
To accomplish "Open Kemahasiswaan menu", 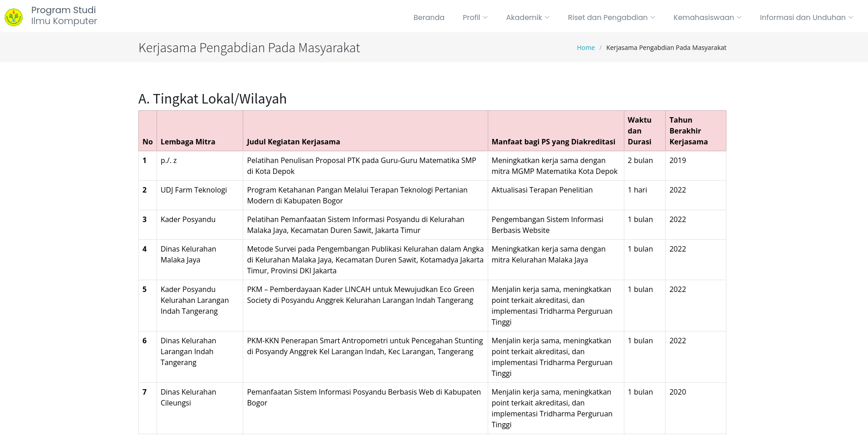I will pyautogui.click(x=707, y=17).
